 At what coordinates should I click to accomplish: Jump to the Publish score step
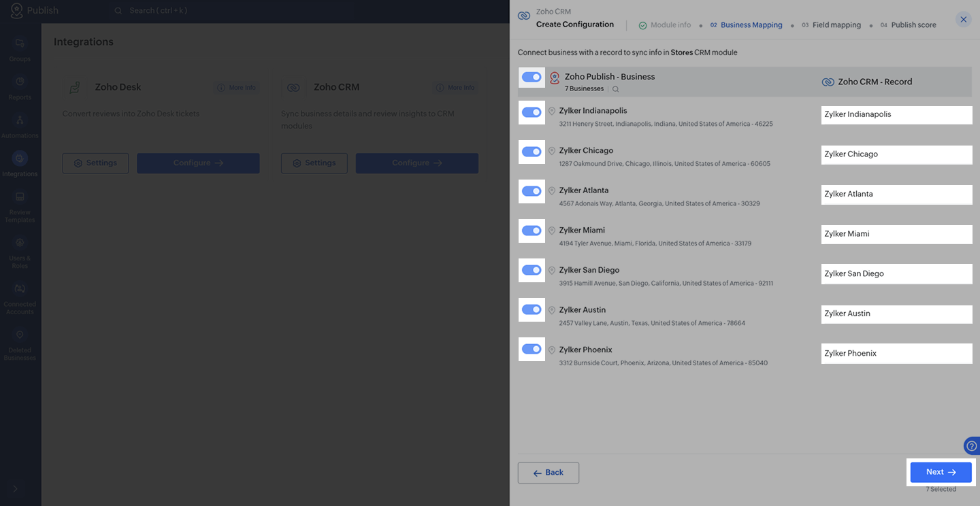pos(909,25)
